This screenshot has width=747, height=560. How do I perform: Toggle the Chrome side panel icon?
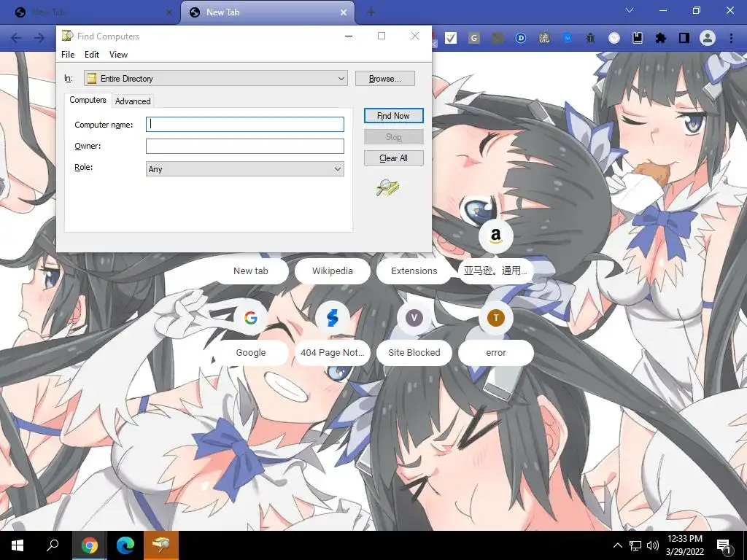684,38
